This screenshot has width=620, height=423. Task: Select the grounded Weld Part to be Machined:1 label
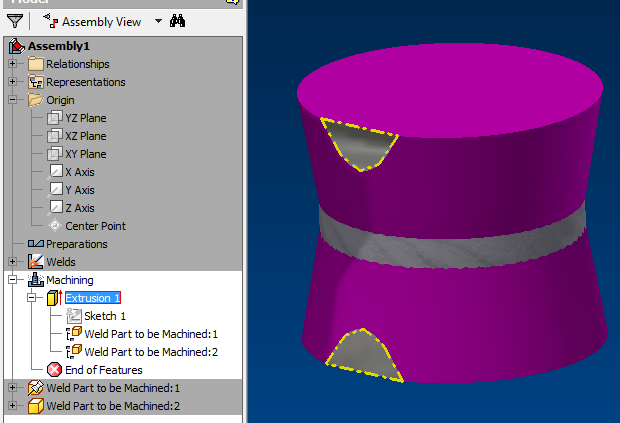point(113,388)
